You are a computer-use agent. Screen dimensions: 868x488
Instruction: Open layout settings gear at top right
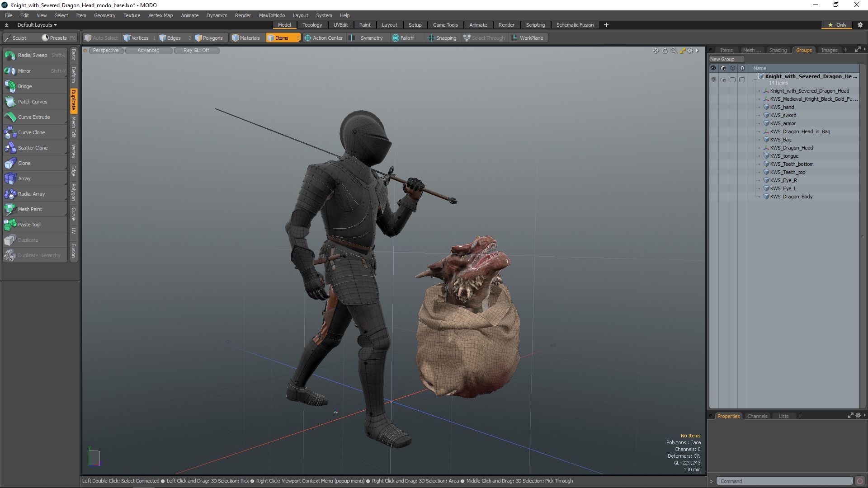coord(860,25)
